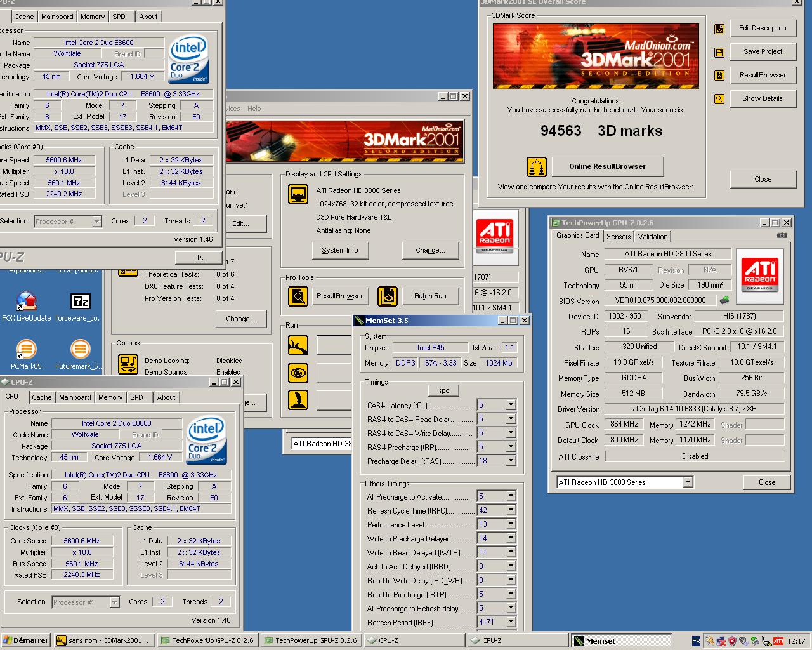
Task: Click System Info button in 3DMark
Action: point(340,251)
